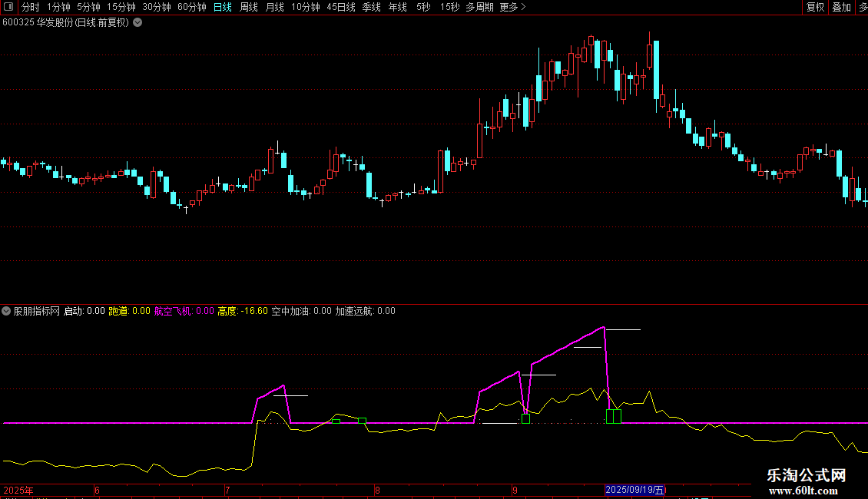The image size is (868, 499).
Task: Select the 15秒 period
Action: (449, 7)
